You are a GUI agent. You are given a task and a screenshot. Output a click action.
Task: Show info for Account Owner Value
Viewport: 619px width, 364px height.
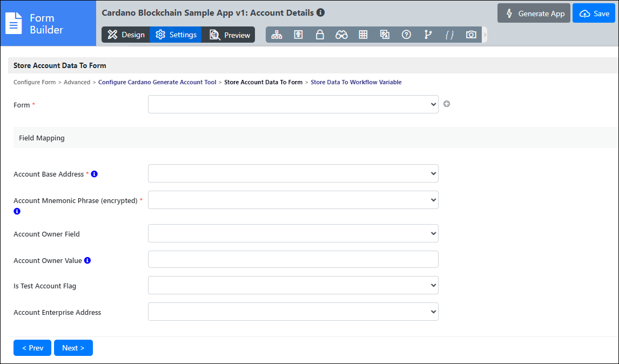[88, 260]
